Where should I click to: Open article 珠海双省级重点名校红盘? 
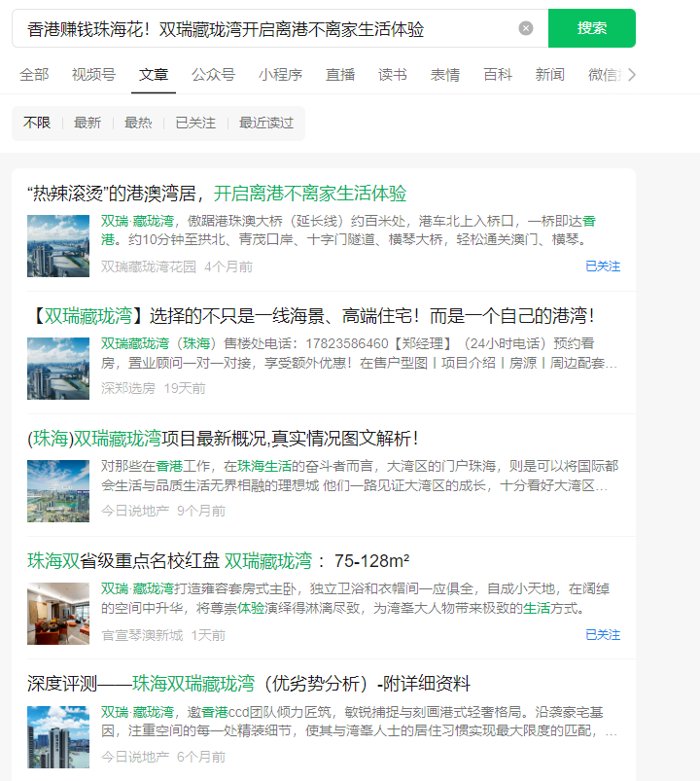point(218,561)
